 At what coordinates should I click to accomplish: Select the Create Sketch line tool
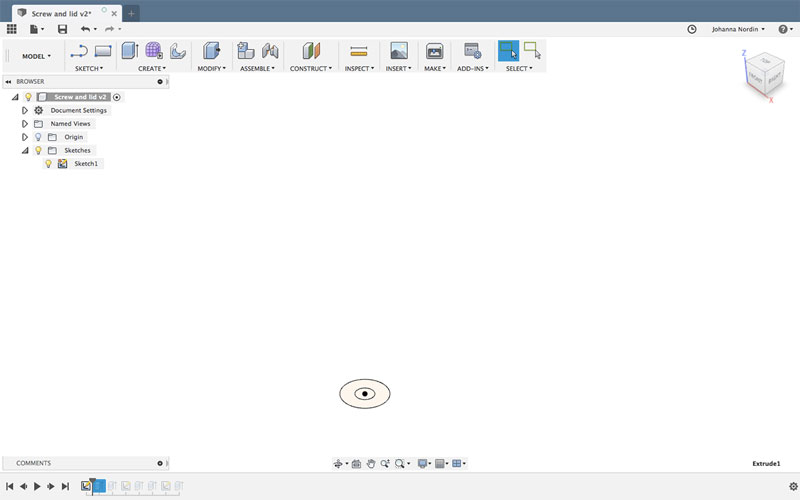pos(79,51)
